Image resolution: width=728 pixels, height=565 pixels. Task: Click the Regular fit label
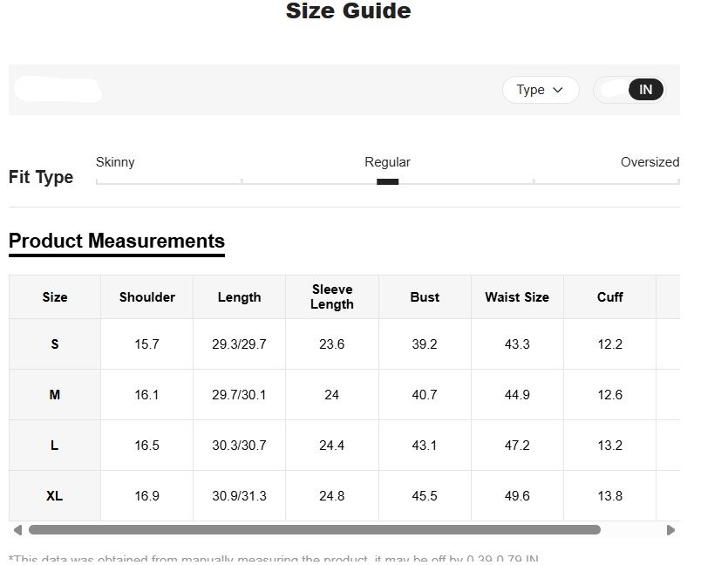coord(387,162)
